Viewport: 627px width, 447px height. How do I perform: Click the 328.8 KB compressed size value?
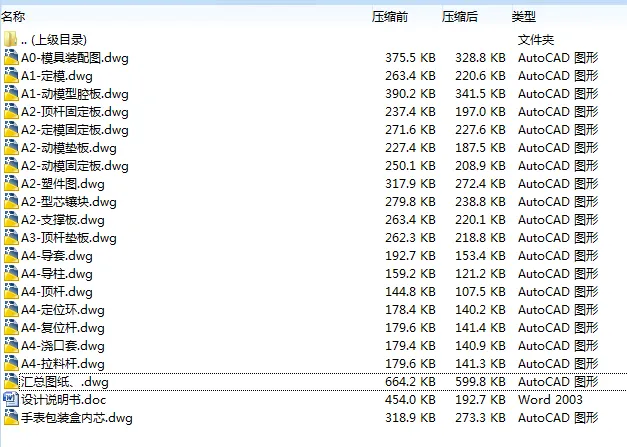pos(480,58)
